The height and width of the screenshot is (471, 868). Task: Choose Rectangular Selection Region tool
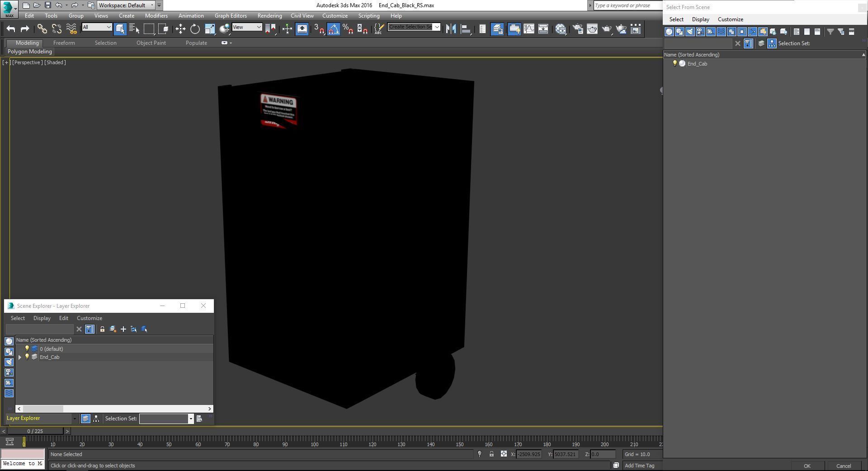point(149,29)
